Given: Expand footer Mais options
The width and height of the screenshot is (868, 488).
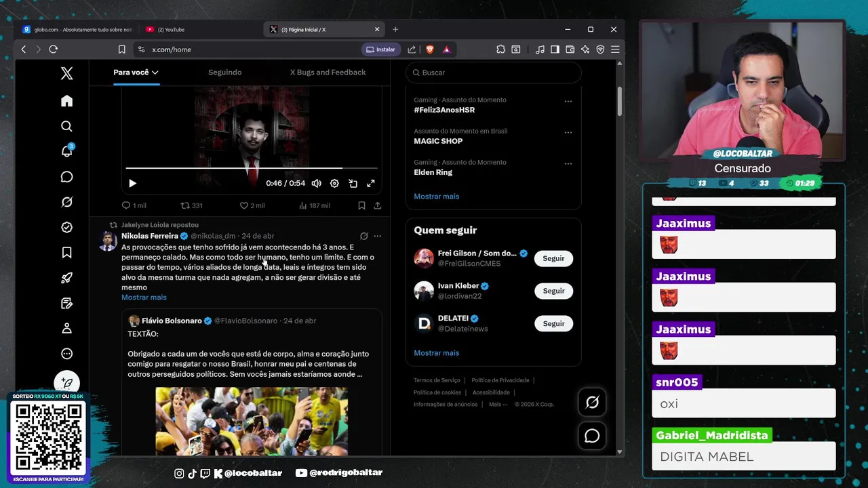Looking at the screenshot, I should point(498,405).
